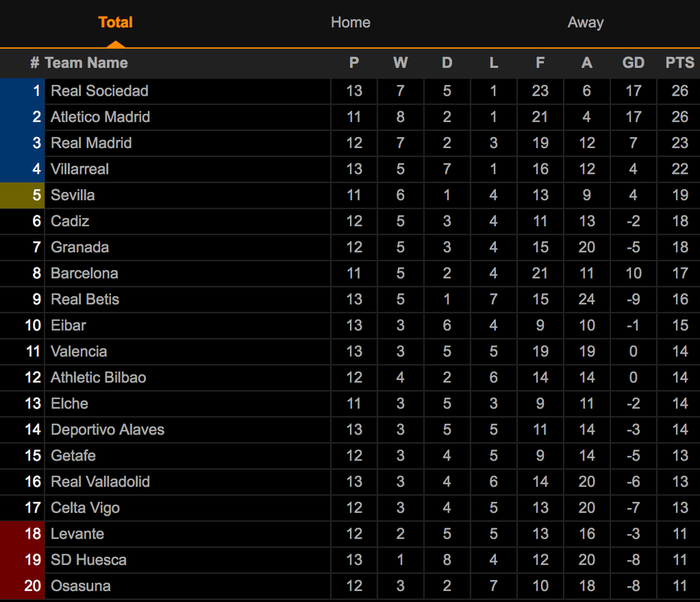Viewport: 700px width, 602px height.
Task: Select the Sevilla team name
Action: (x=73, y=195)
